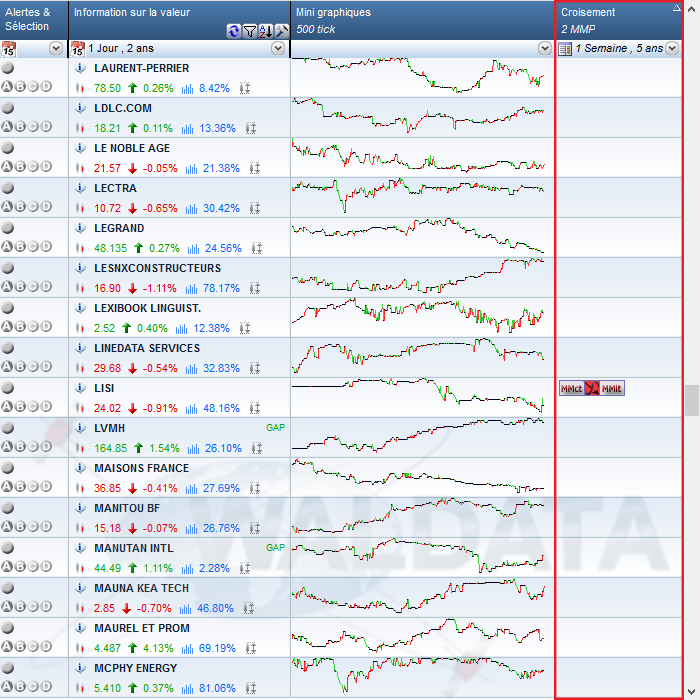Sort list with the A-Z sort icon
This screenshot has width=700, height=700.
(266, 30)
